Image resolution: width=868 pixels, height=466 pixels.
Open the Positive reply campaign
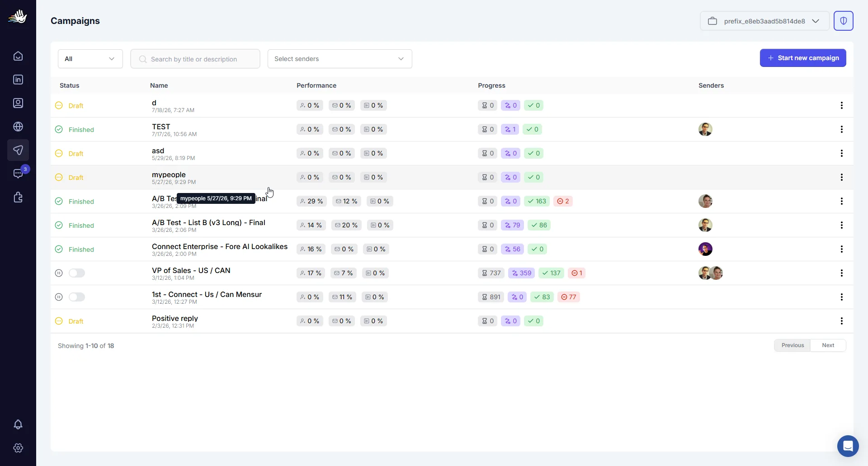tap(175, 318)
